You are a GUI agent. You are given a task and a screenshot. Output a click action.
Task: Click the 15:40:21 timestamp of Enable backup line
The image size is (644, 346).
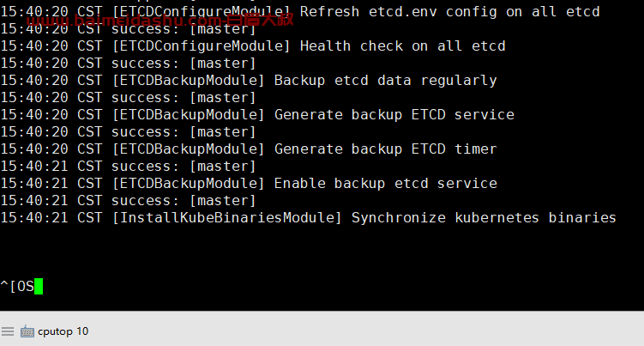[34, 184]
